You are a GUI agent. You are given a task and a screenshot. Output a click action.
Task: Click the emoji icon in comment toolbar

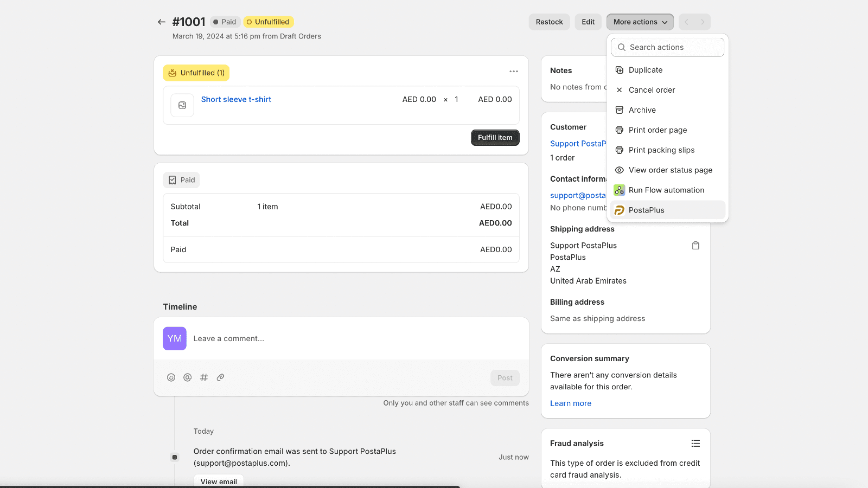point(171,377)
